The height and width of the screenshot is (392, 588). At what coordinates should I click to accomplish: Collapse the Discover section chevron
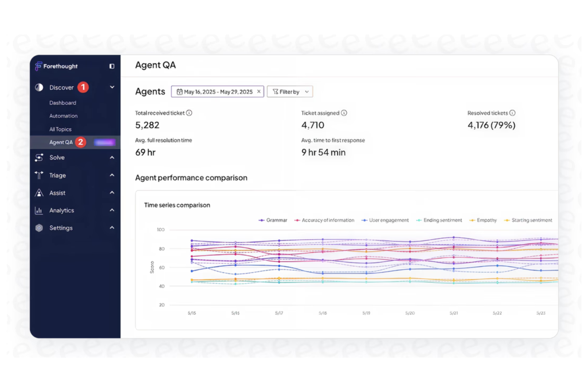[x=112, y=87]
